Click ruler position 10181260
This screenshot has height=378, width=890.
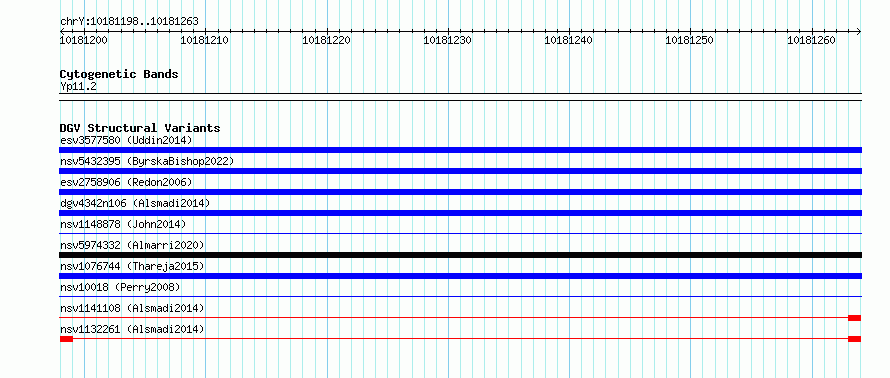click(x=811, y=40)
